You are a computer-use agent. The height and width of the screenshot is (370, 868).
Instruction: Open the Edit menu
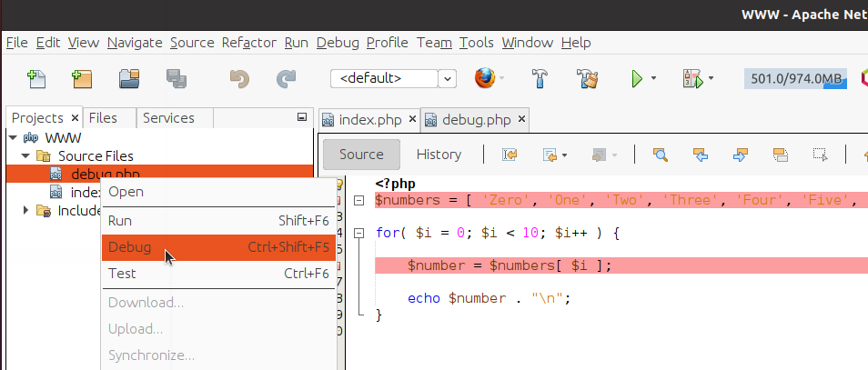click(x=48, y=43)
